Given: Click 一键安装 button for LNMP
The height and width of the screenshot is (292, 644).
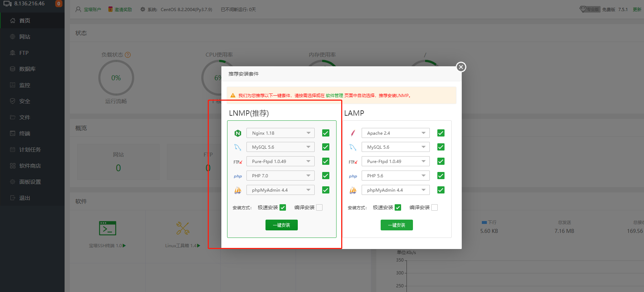Looking at the screenshot, I should coord(282,225).
